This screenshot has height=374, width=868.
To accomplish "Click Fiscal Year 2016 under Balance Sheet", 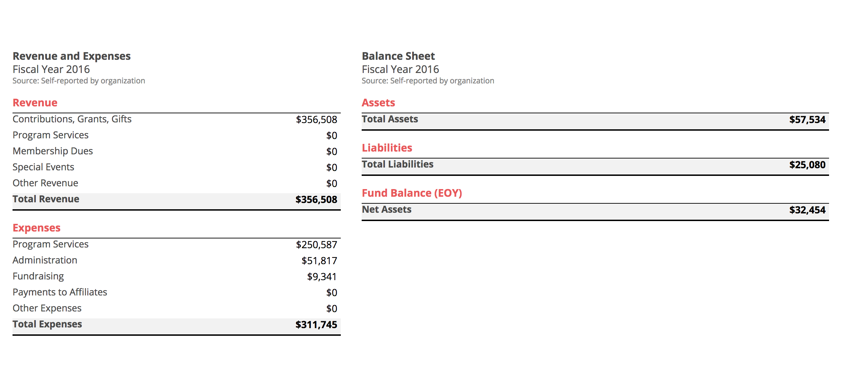I will 400,70.
